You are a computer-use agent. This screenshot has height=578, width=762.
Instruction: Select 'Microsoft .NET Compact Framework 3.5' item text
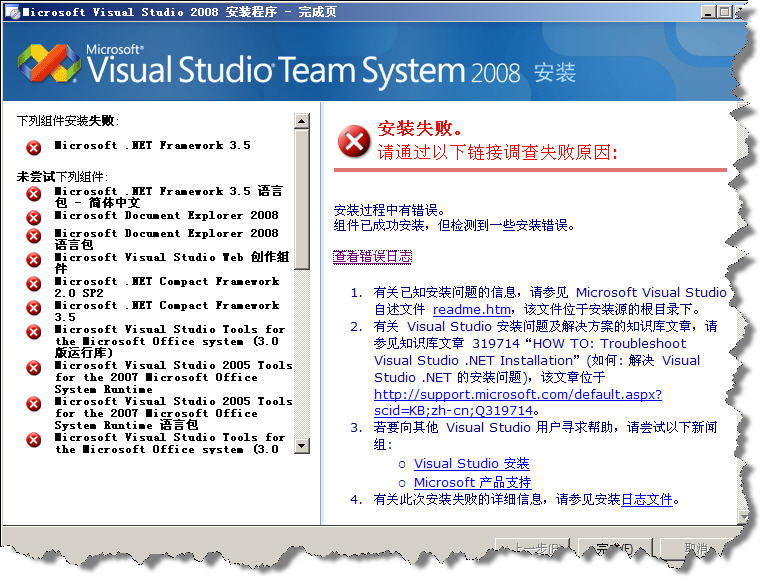click(x=167, y=311)
